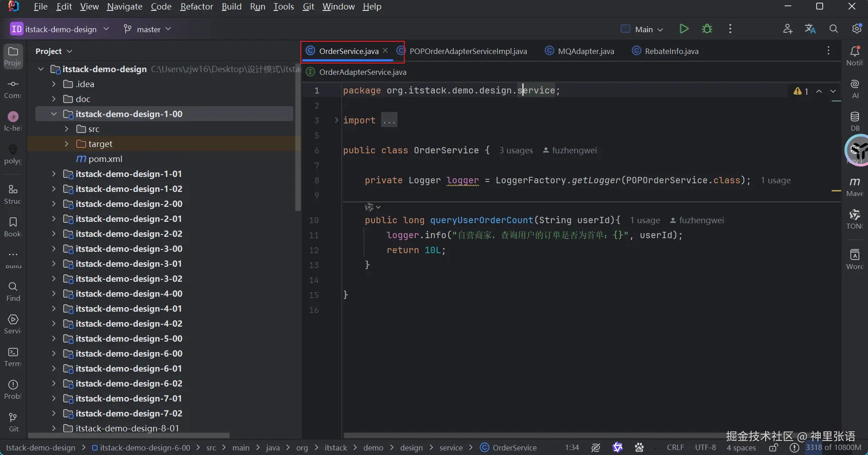Click the Debug bug icon

(x=707, y=29)
